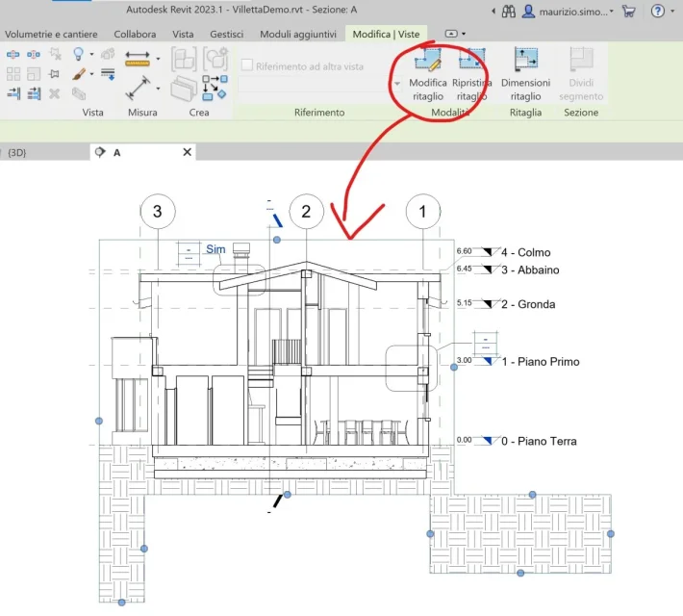Click the Override Graphics paintbrush icon
Image resolution: width=683 pixels, height=616 pixels.
pos(79,74)
